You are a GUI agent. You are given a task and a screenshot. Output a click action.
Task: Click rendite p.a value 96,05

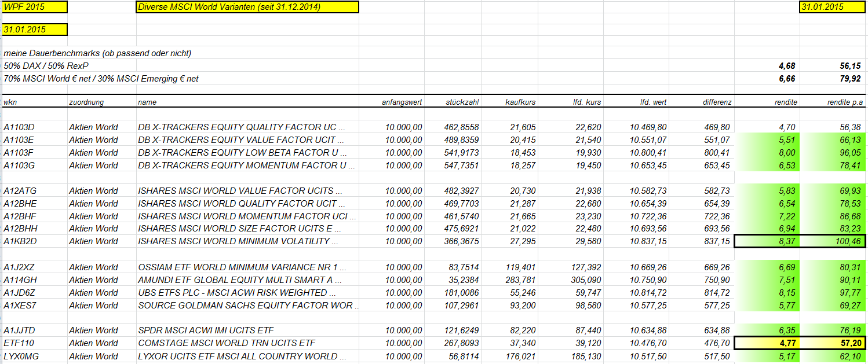849,153
